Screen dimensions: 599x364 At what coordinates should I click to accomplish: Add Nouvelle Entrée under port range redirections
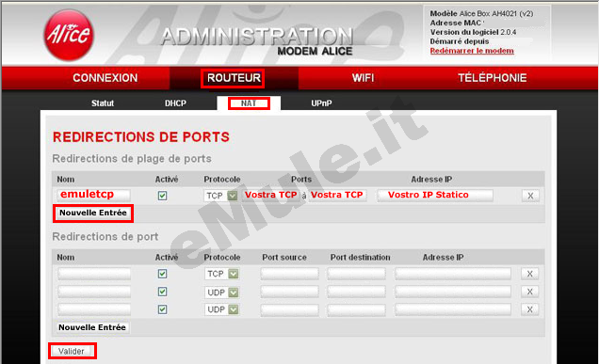(93, 213)
